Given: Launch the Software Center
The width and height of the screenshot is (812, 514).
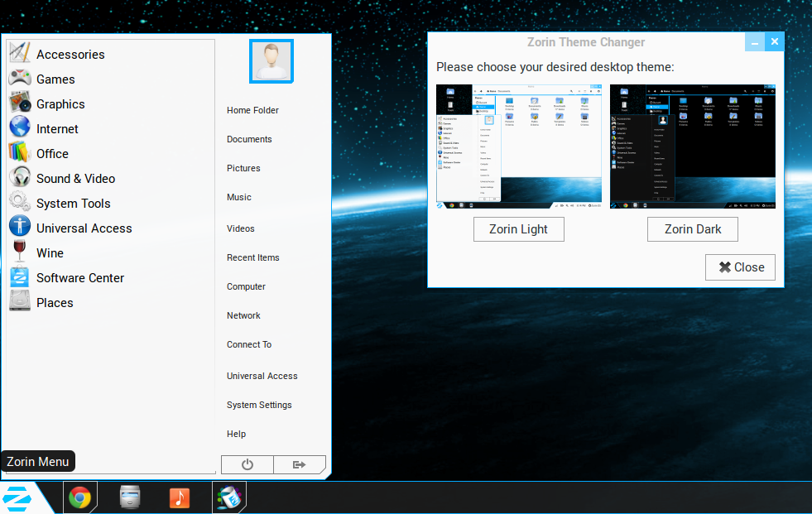Looking at the screenshot, I should [x=79, y=277].
